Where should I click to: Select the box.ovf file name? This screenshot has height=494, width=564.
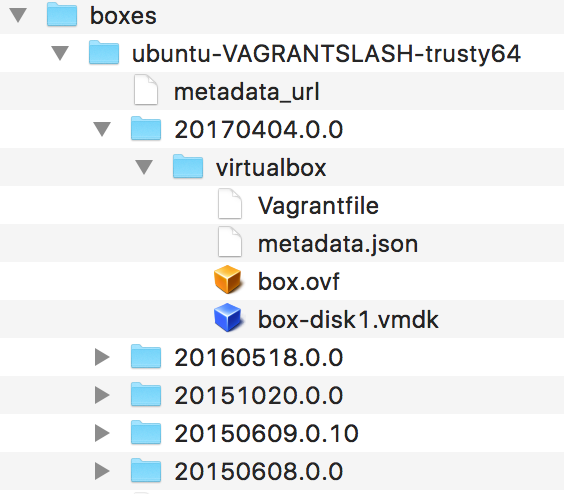[x=299, y=281]
